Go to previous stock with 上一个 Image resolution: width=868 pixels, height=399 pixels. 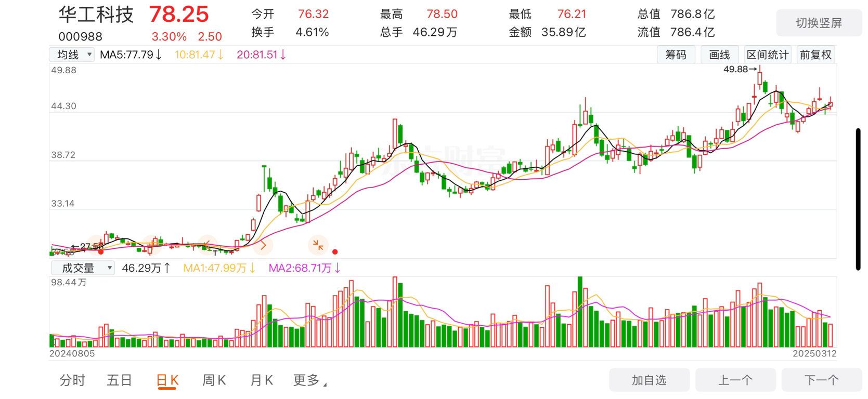point(735,380)
